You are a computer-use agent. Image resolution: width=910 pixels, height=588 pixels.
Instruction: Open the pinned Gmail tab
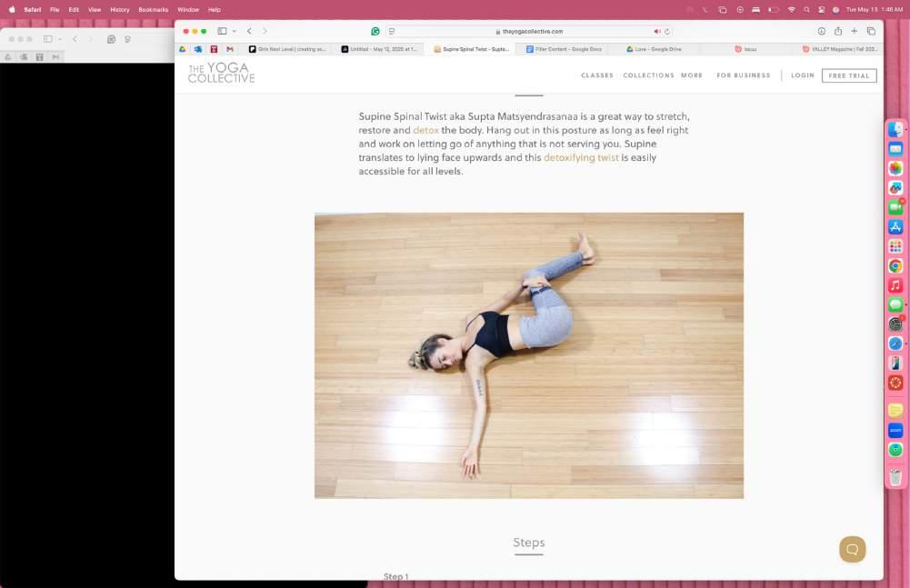(230, 49)
